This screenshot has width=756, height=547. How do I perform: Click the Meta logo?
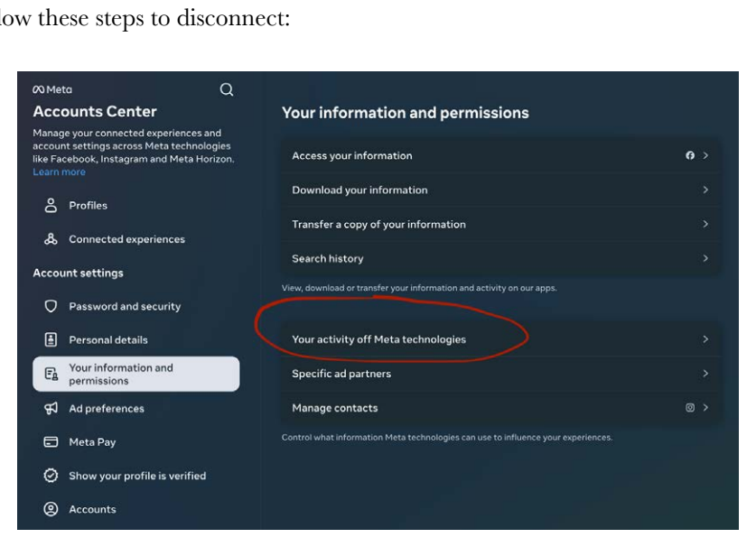tap(52, 89)
